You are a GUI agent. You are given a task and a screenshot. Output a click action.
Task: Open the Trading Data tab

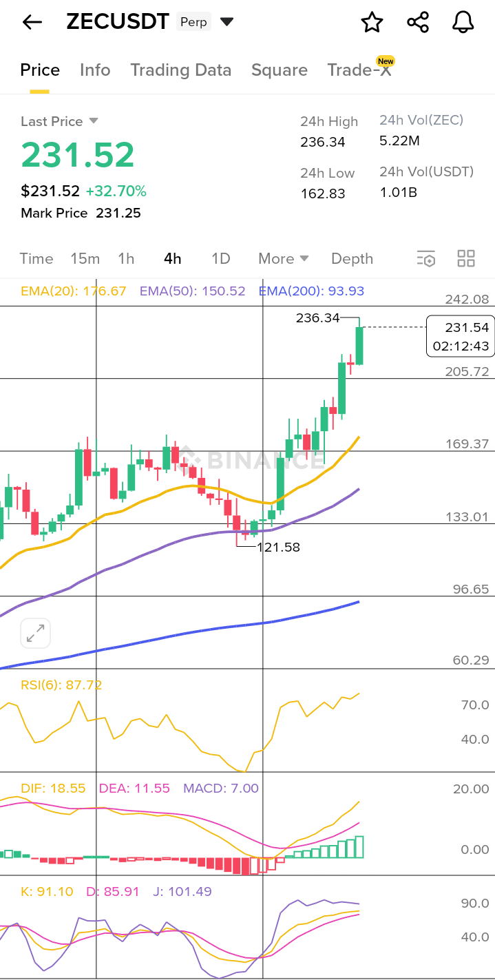pos(181,70)
